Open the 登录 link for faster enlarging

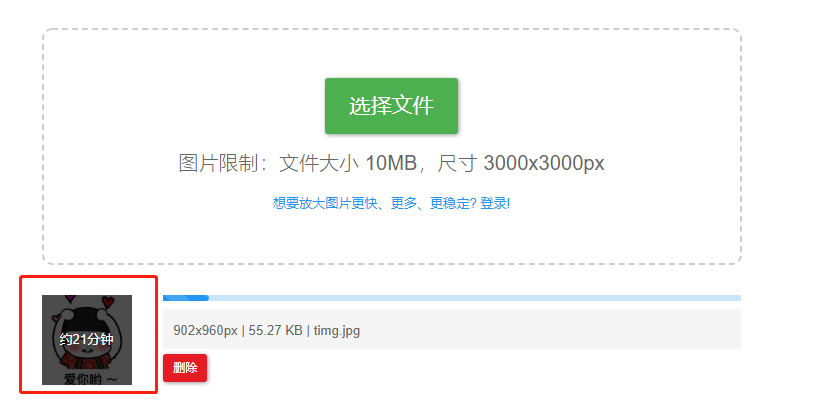pos(494,203)
